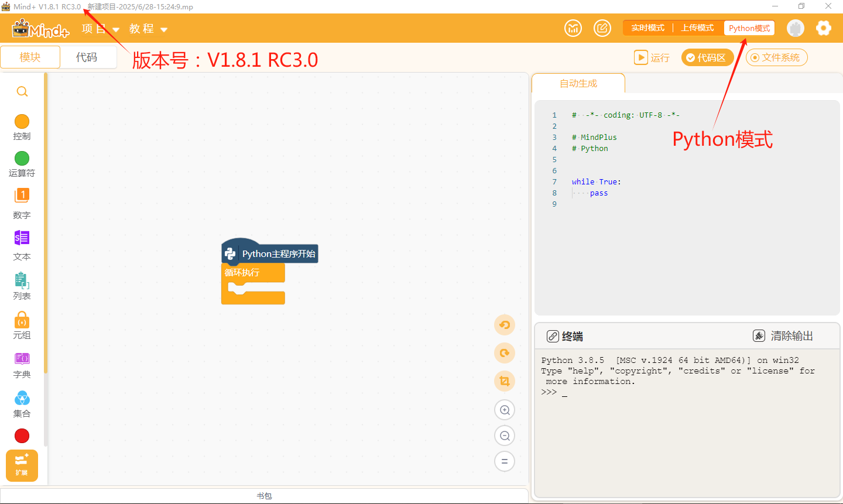Select the red circle block category

(x=22, y=436)
